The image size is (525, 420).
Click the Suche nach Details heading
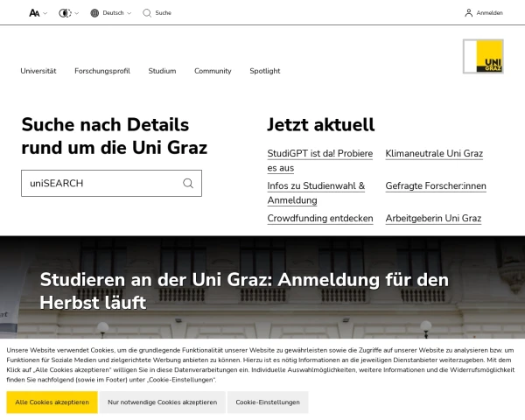(114, 136)
